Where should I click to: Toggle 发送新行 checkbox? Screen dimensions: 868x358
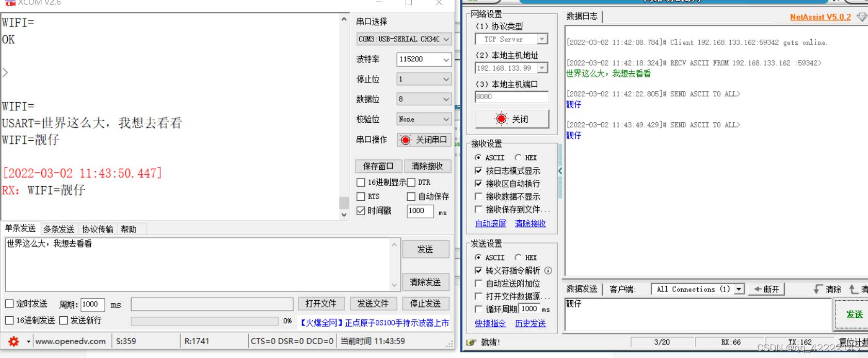pos(63,320)
